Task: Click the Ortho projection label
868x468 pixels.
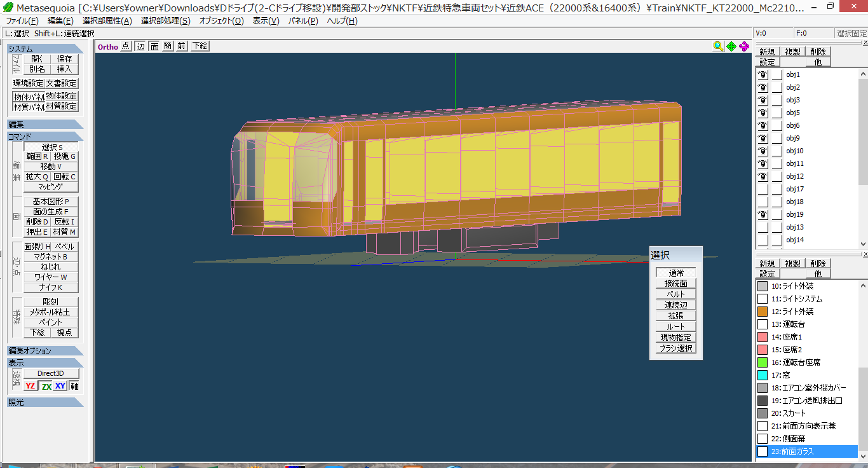Action: (107, 46)
